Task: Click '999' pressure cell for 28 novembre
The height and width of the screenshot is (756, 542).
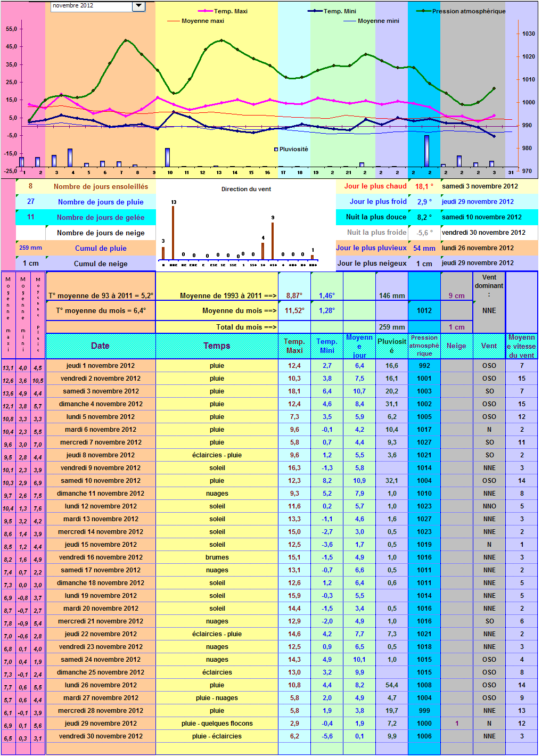Action: pyautogui.click(x=424, y=711)
